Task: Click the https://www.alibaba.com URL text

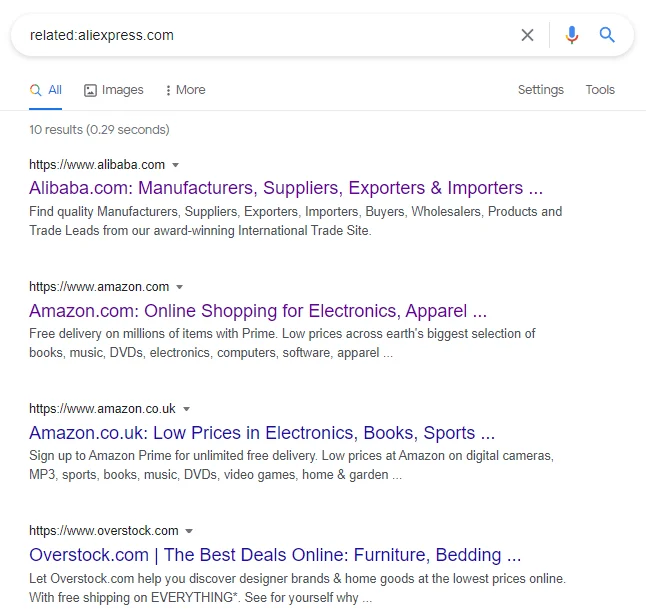Action: [x=97, y=164]
